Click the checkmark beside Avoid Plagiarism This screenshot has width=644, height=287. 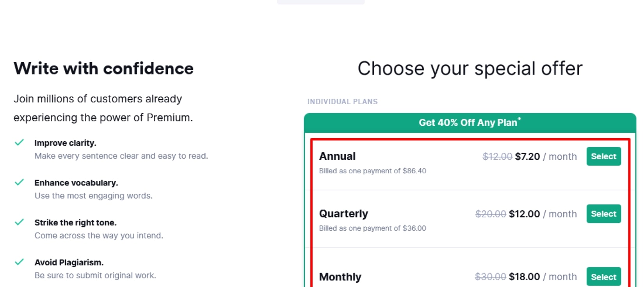[x=19, y=262]
